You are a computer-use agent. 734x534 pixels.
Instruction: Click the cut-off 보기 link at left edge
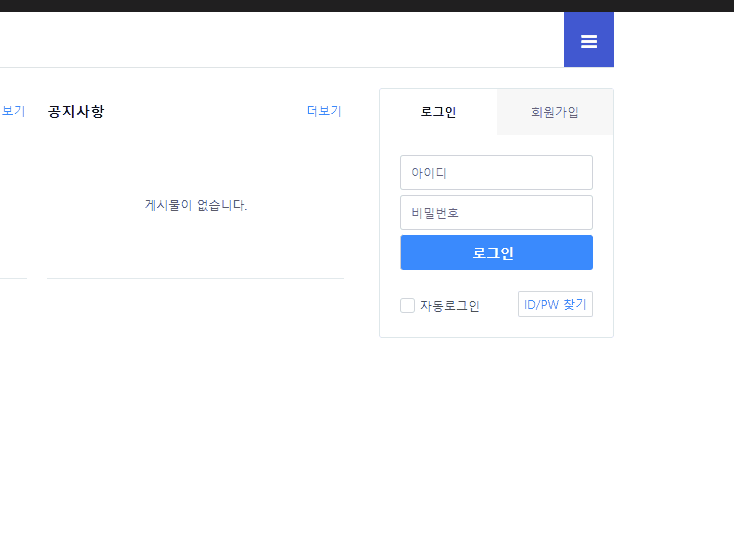coord(12,111)
